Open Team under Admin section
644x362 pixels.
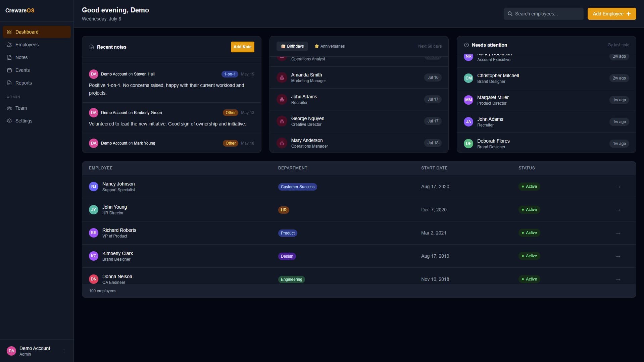37,108
